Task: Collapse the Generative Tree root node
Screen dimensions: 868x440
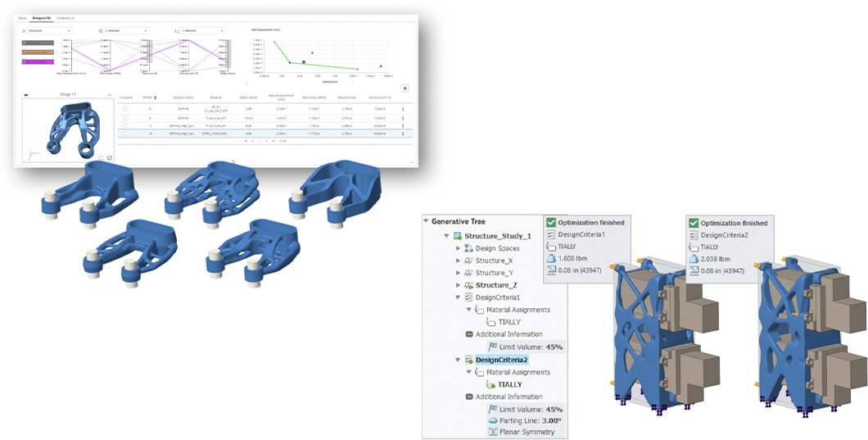Action: pyautogui.click(x=426, y=220)
